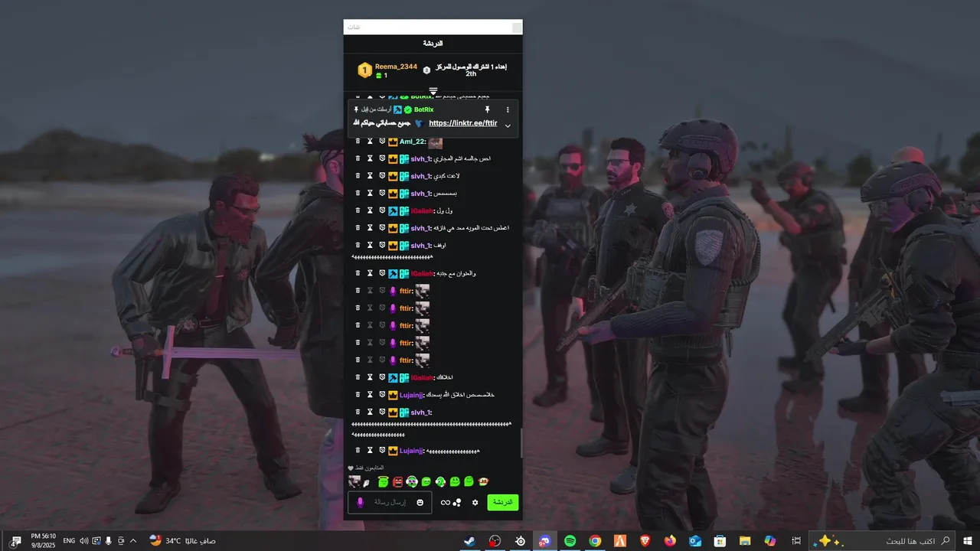Delete Lujainjj's 'خلاصصص' message via trash icon
The width and height of the screenshot is (980, 551).
[358, 394]
